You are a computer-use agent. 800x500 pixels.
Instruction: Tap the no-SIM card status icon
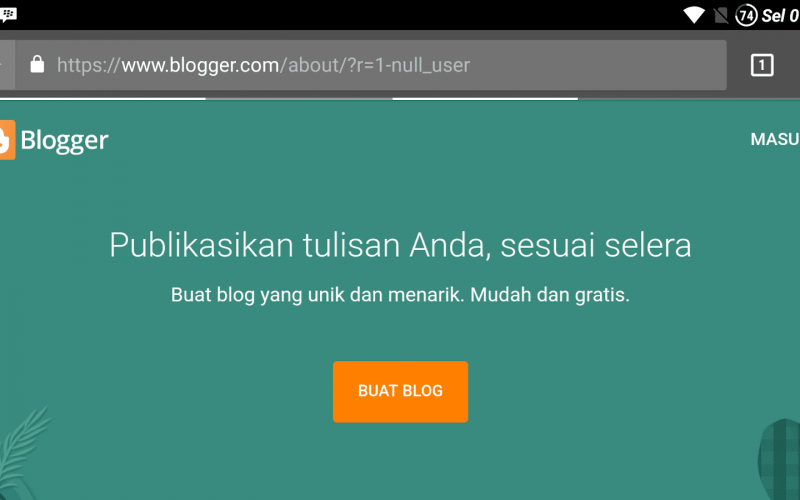pyautogui.click(x=720, y=16)
